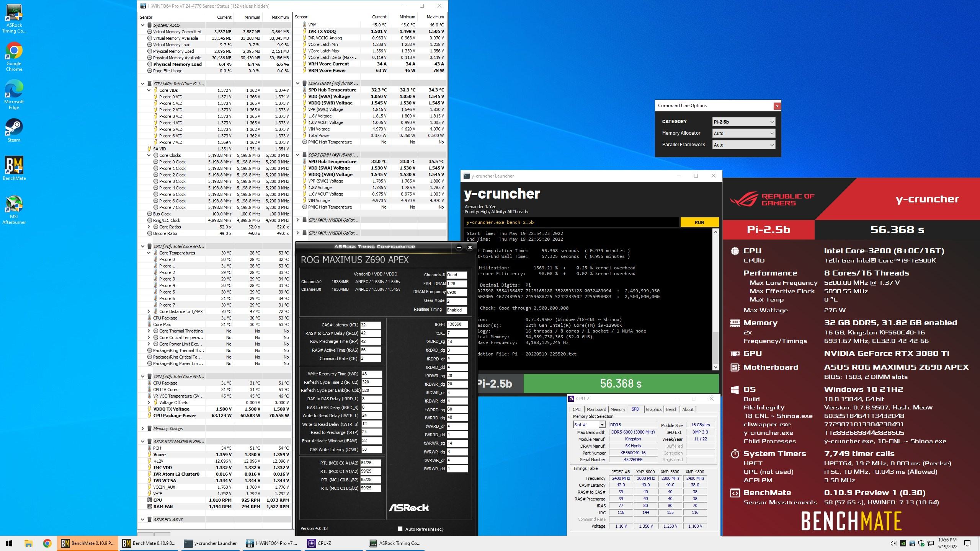Expand Core Ratios row in HWiNFO
The height and width of the screenshot is (551, 980).
click(149, 227)
